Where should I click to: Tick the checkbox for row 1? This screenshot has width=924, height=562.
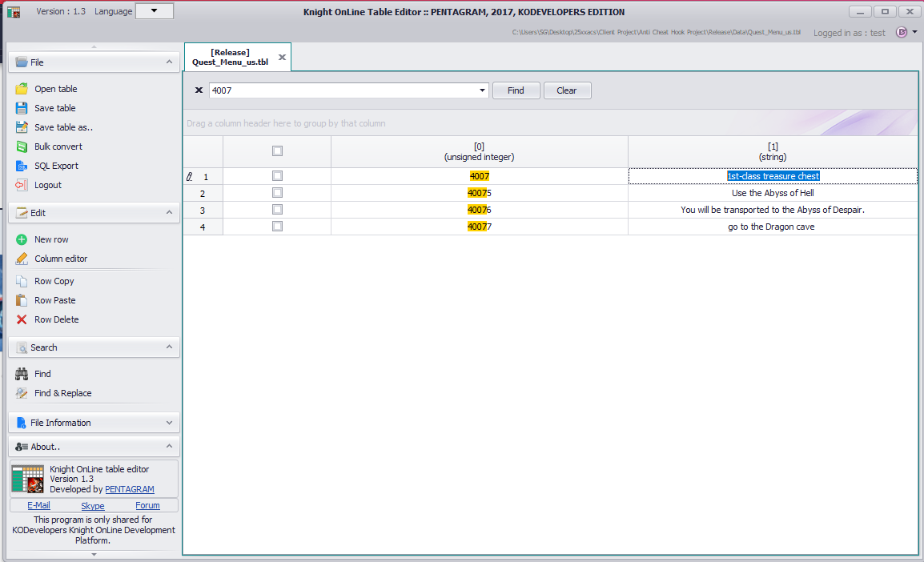278,175
